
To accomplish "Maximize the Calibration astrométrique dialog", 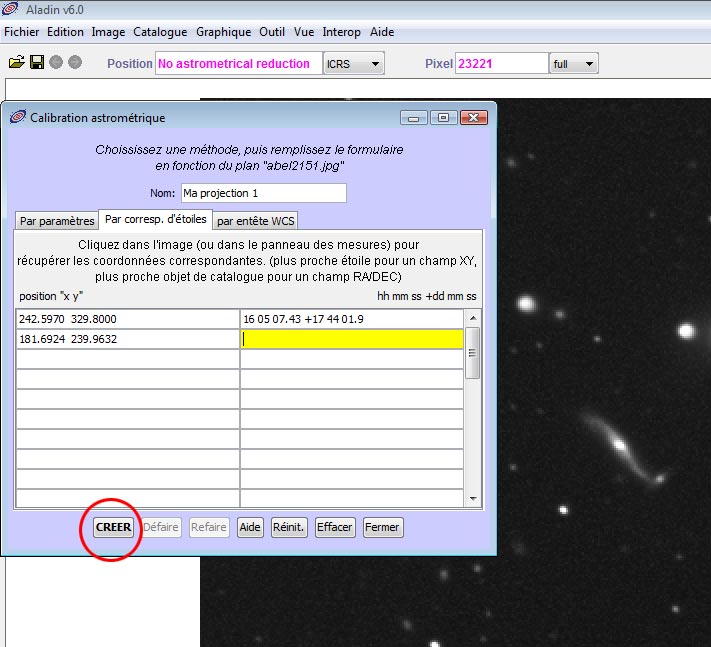I will tap(443, 118).
